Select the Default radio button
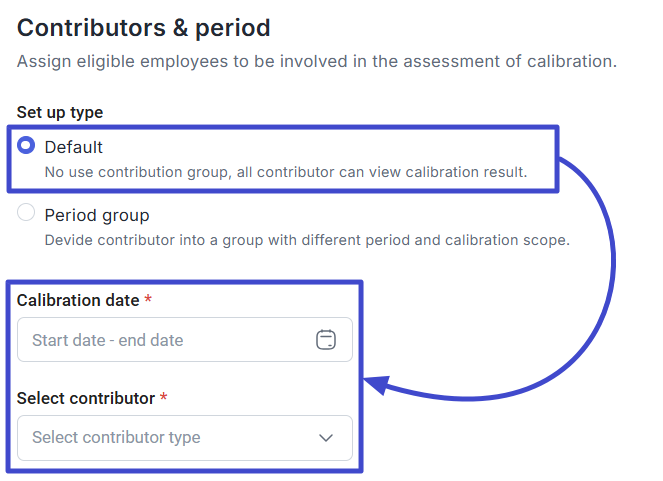The image size is (663, 481). 26,146
